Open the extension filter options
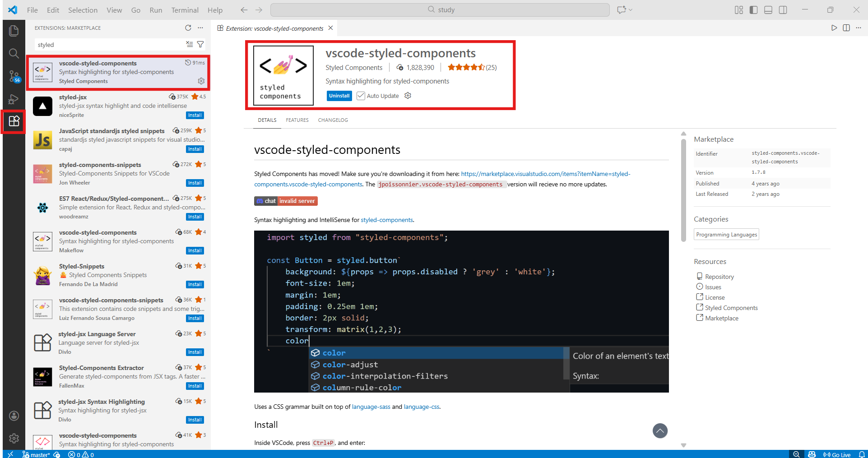This screenshot has height=458, width=868. point(200,44)
